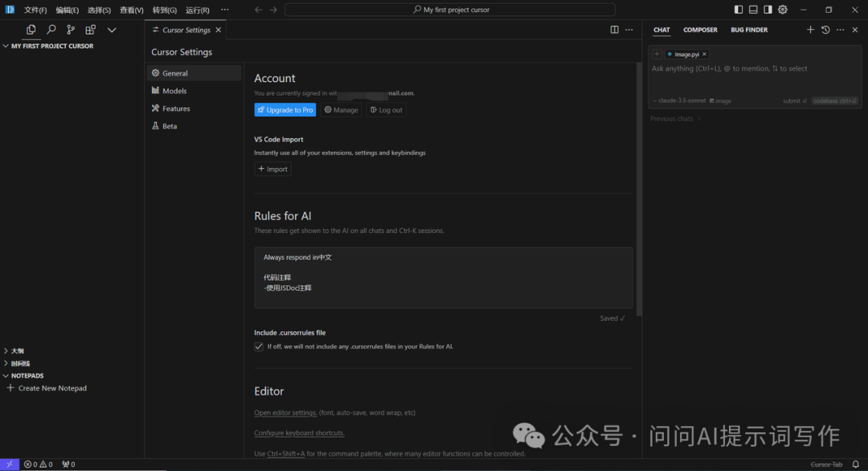
Task: Open editor more actions ellipsis
Action: (628, 30)
